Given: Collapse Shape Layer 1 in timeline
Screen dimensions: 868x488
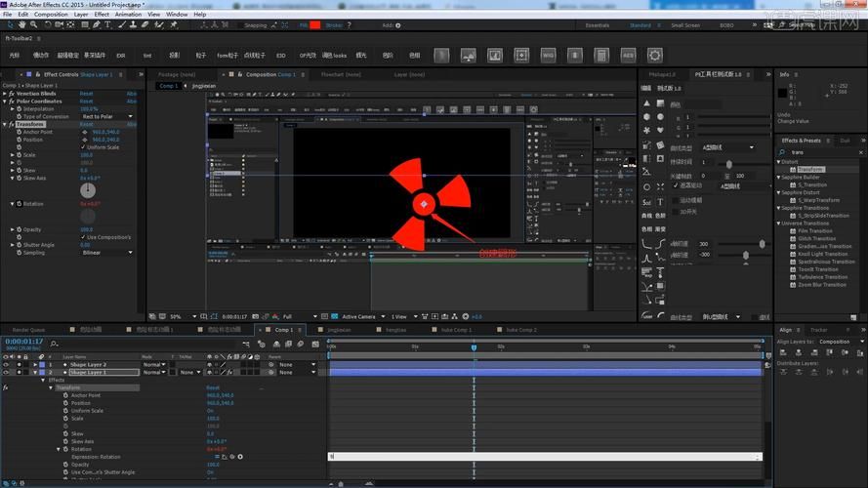Looking at the screenshot, I should [x=35, y=373].
